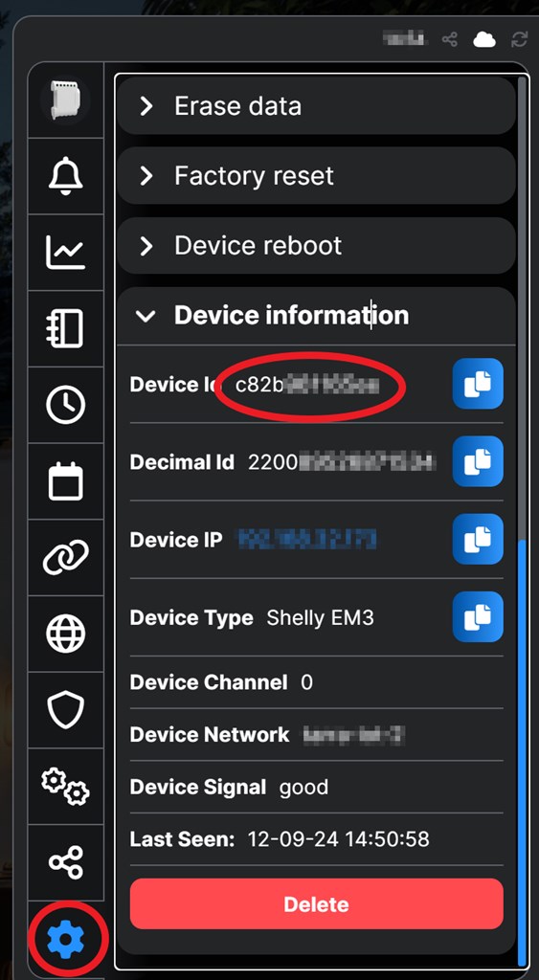
Task: Open the calendar schedule icon
Action: (x=66, y=481)
